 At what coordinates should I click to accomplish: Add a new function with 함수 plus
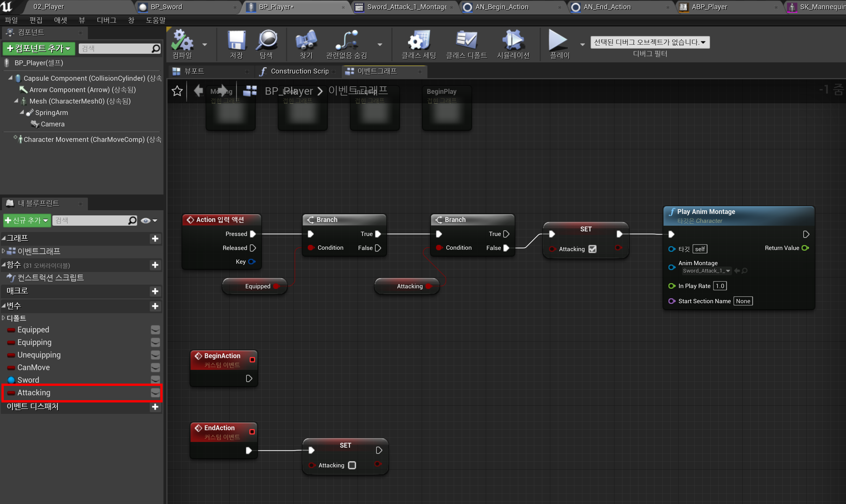[155, 265]
